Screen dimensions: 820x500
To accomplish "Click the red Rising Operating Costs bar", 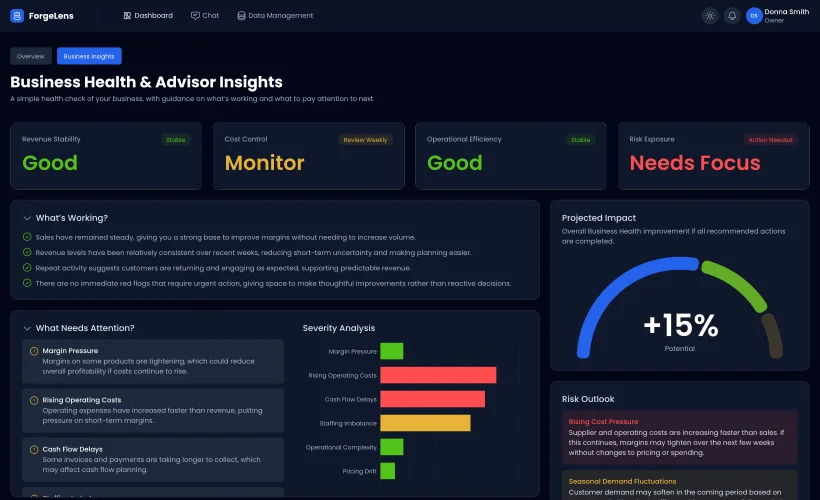I will coord(438,375).
